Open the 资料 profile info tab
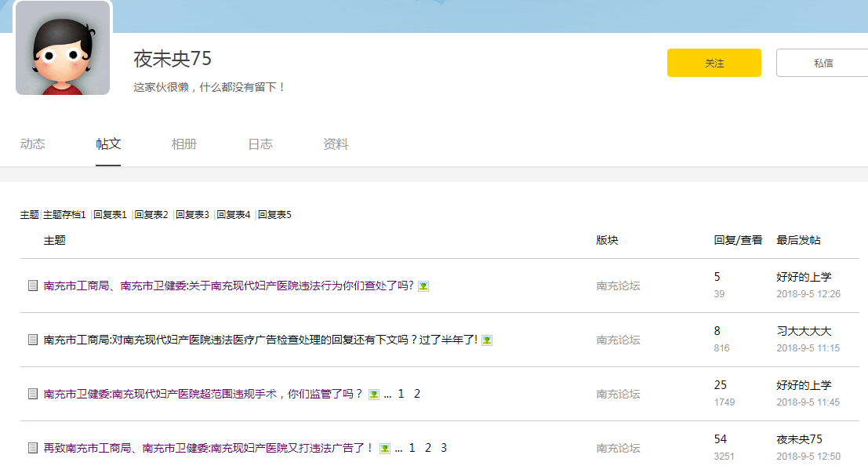Viewport: 868px width, 473px height. [x=336, y=144]
